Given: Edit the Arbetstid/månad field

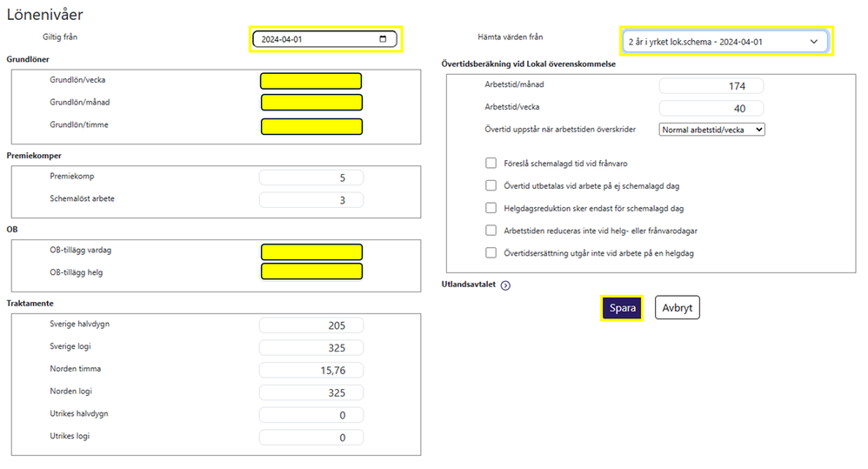Looking at the screenshot, I should [x=711, y=86].
